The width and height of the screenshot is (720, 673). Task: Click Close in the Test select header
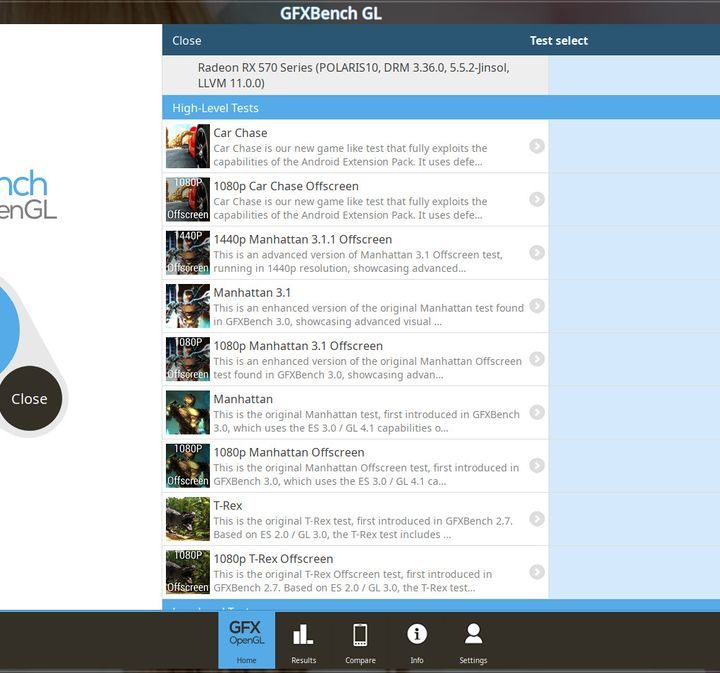pyautogui.click(x=187, y=41)
